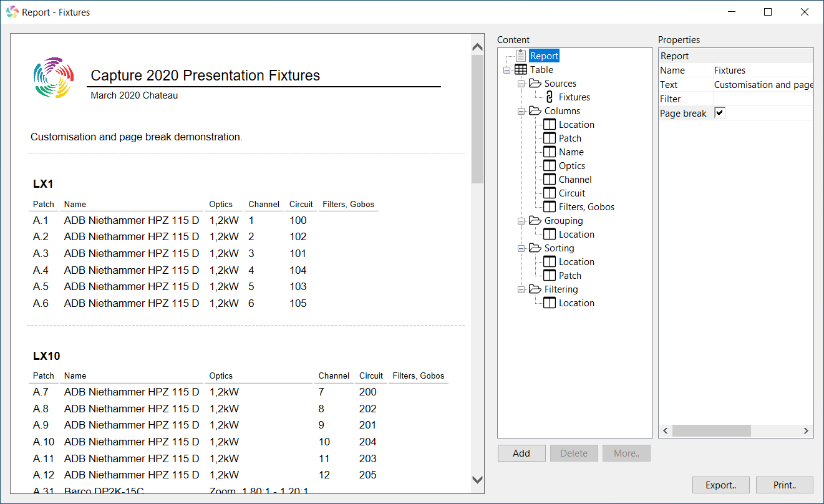
Task: Click the Properties horizontal scrollbar thumb
Action: 712,431
